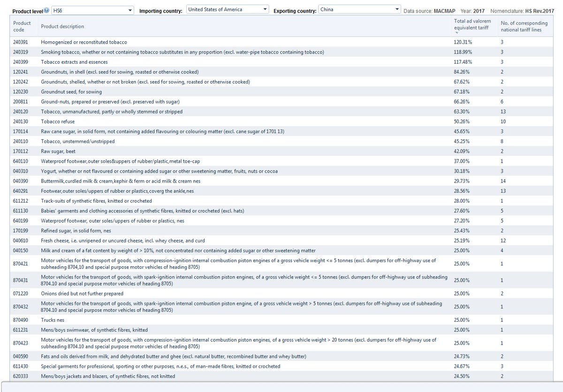Open the Exporting country China dropdown
Image resolution: width=563 pixels, height=392 pixels.
tap(359, 9)
